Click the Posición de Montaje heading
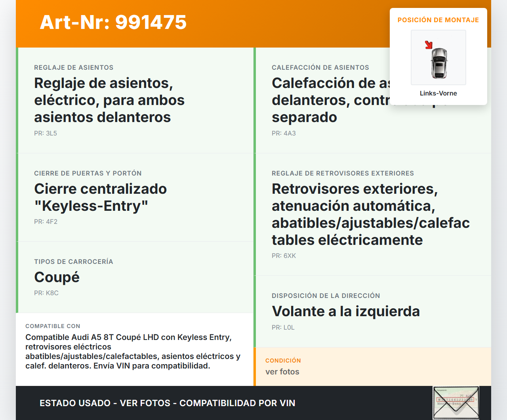507x420 pixels. pyautogui.click(x=438, y=20)
